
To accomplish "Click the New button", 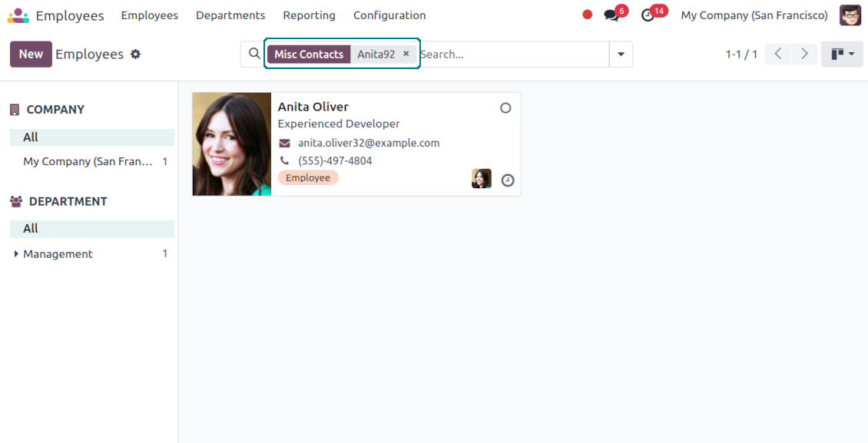I will 31,55.
